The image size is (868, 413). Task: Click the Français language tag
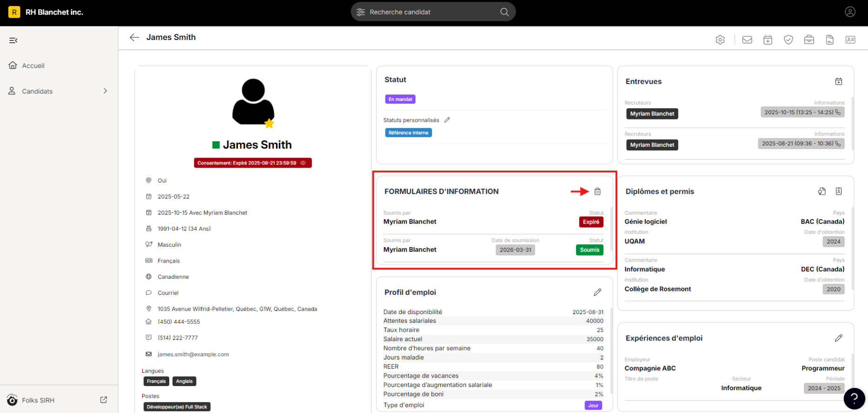(156, 381)
